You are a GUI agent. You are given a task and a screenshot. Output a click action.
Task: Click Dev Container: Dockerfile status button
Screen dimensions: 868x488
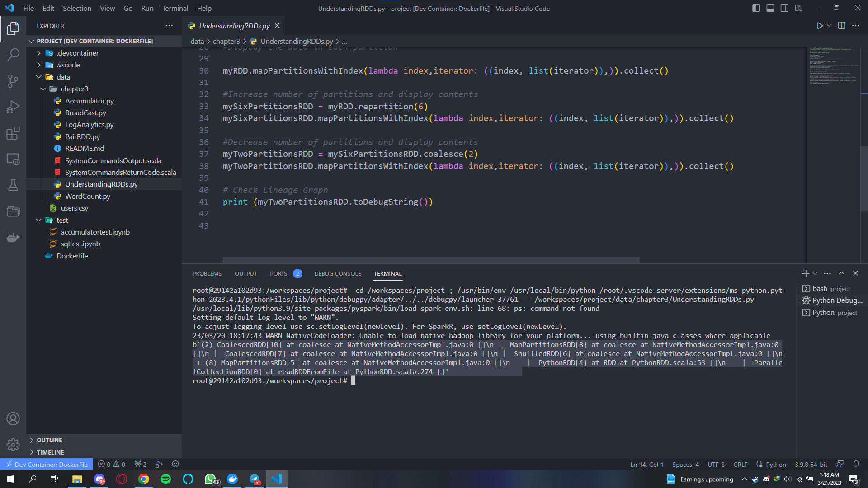tap(47, 464)
